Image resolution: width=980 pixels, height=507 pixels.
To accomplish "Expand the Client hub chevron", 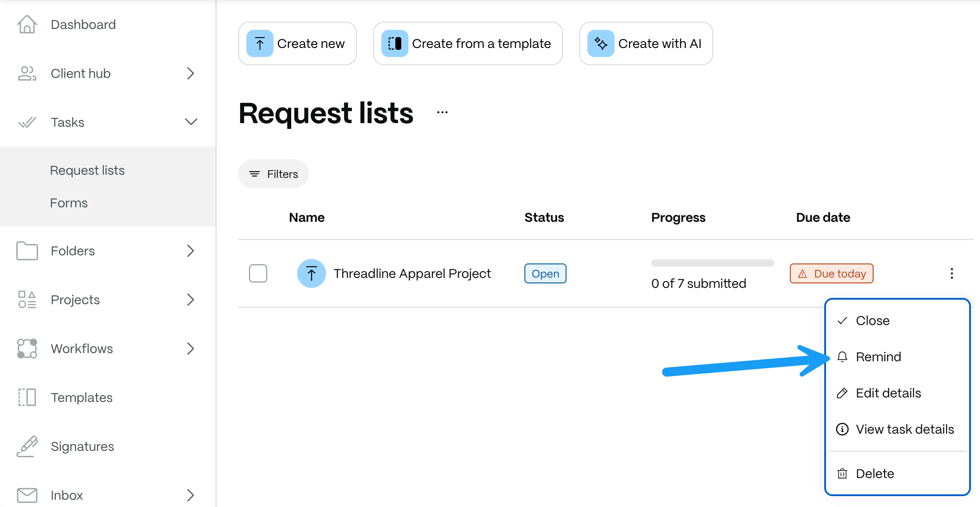I will (191, 73).
